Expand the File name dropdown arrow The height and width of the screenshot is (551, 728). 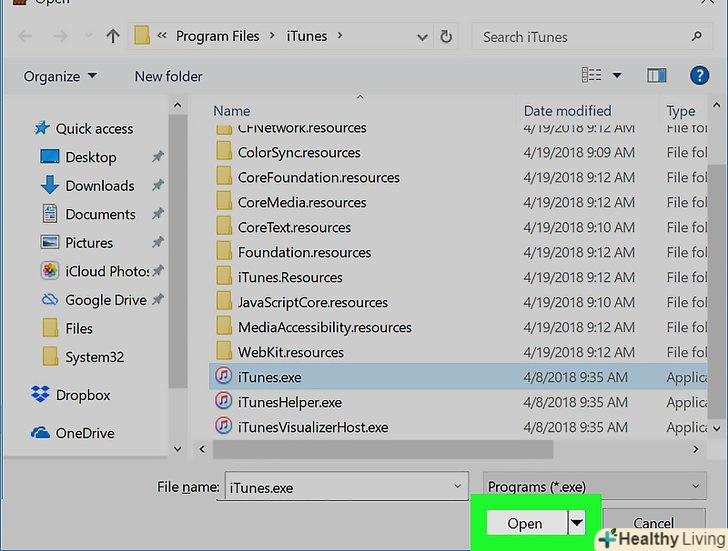click(457, 486)
